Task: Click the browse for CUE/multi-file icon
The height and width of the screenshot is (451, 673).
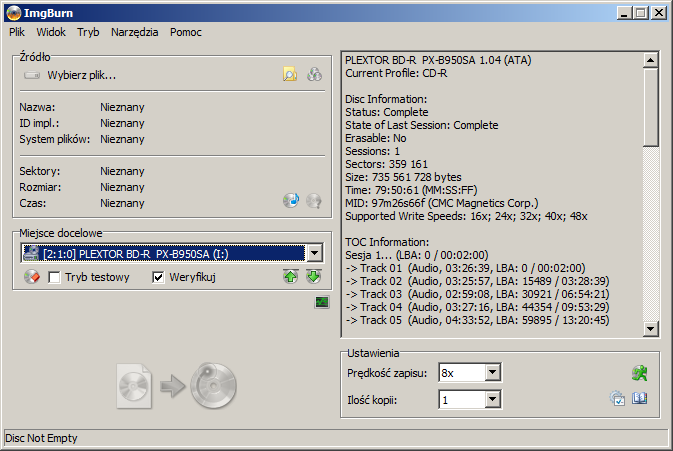Action: pyautogui.click(x=314, y=75)
